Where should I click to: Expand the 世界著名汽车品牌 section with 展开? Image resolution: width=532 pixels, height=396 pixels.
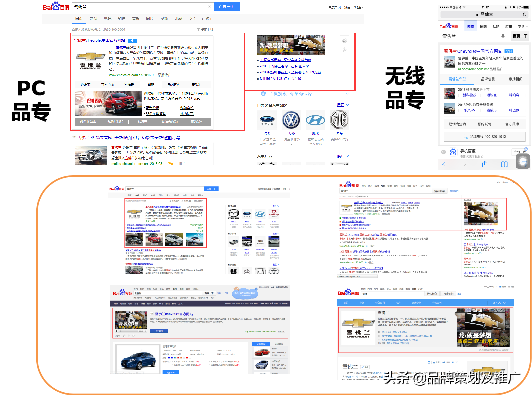pos(343,105)
